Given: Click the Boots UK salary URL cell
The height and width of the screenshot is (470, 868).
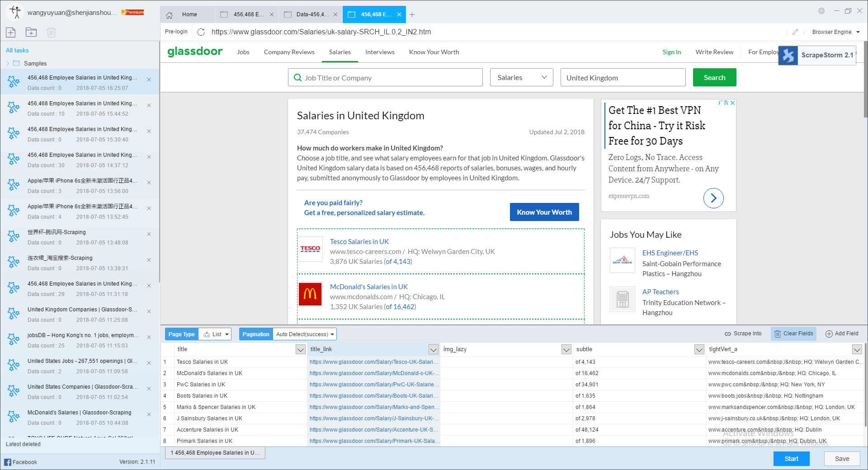Looking at the screenshot, I should tap(373, 396).
